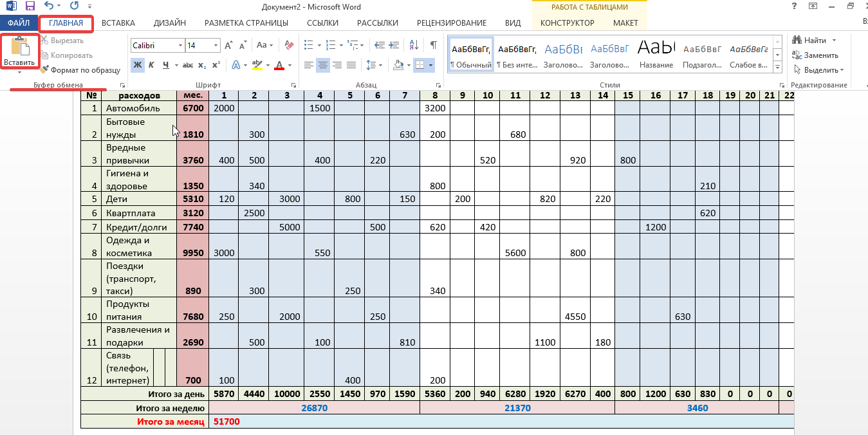Click the Grow Font size icon

pyautogui.click(x=229, y=46)
